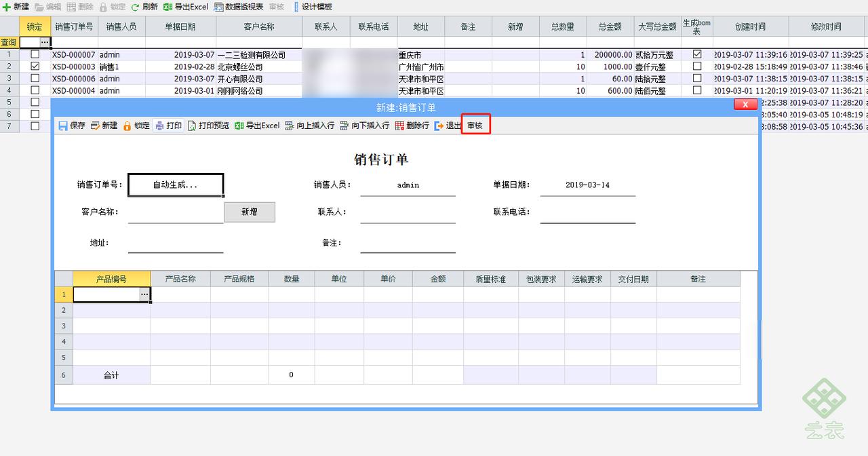Click the 单据日期 column header in main grid

[180, 26]
